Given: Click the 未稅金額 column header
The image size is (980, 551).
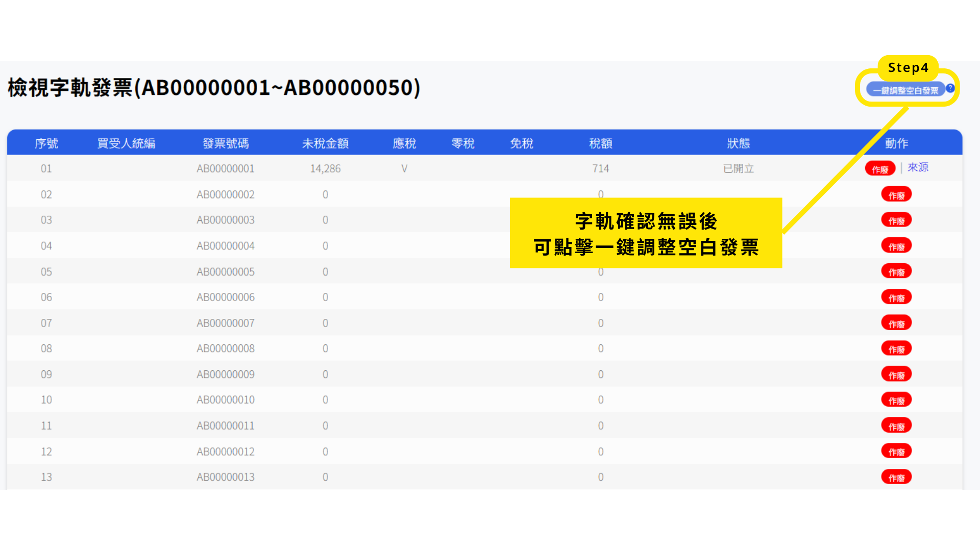Looking at the screenshot, I should tap(325, 143).
